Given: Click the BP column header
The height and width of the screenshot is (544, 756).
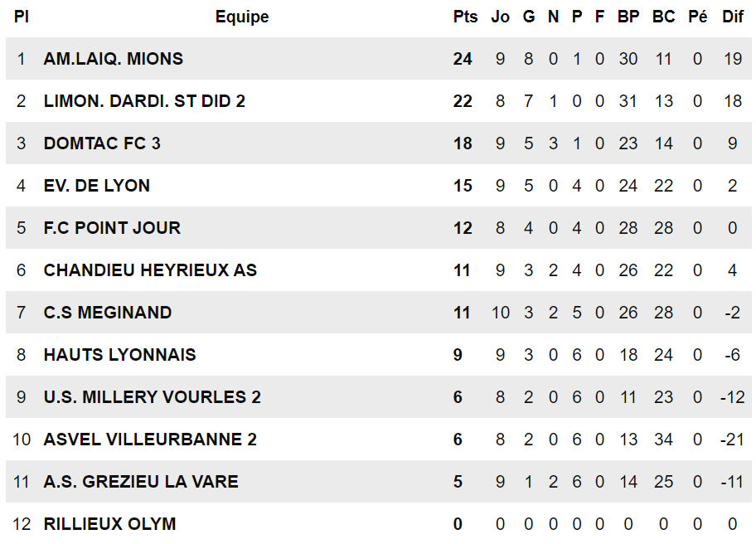Looking at the screenshot, I should tap(628, 17).
